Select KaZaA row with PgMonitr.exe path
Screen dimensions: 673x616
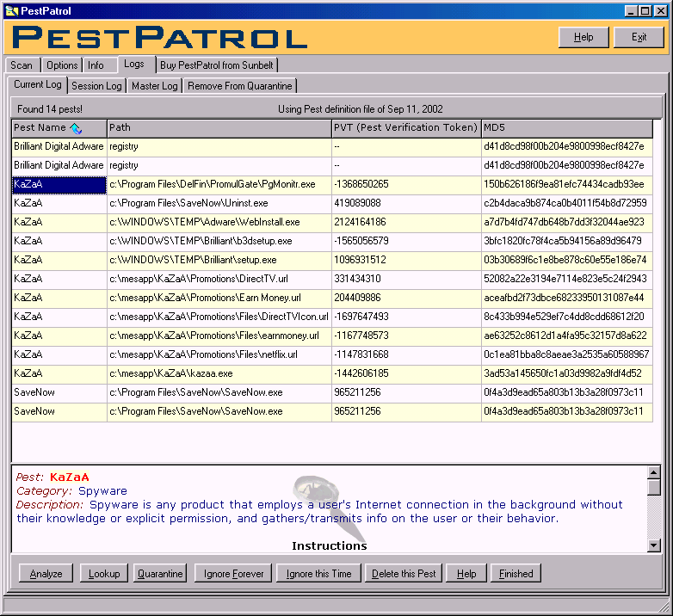[332, 184]
